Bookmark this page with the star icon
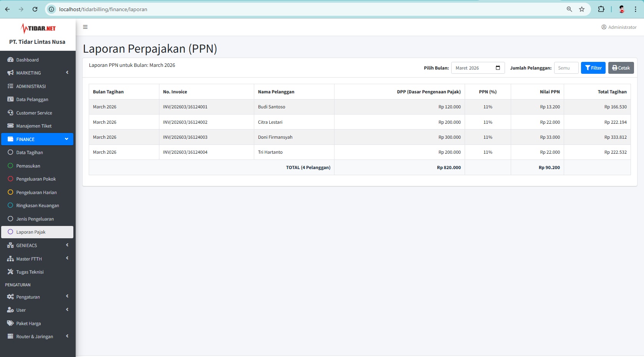 point(582,9)
